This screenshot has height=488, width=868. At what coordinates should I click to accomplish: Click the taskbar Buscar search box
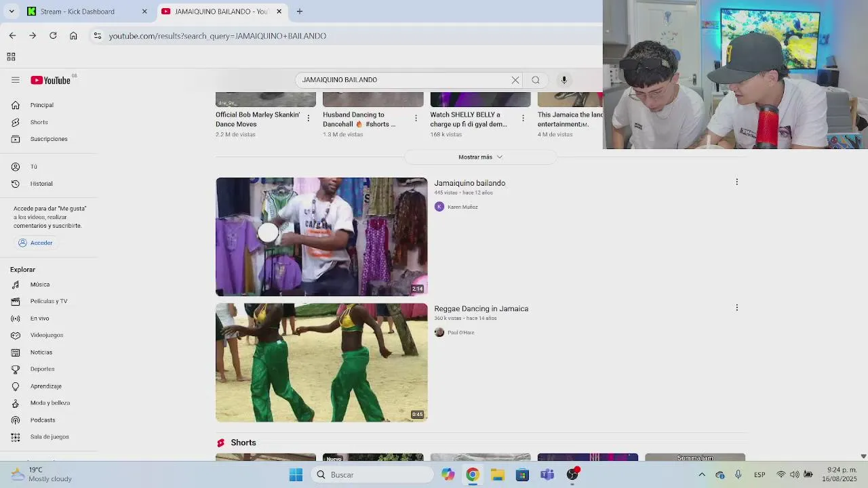click(372, 474)
